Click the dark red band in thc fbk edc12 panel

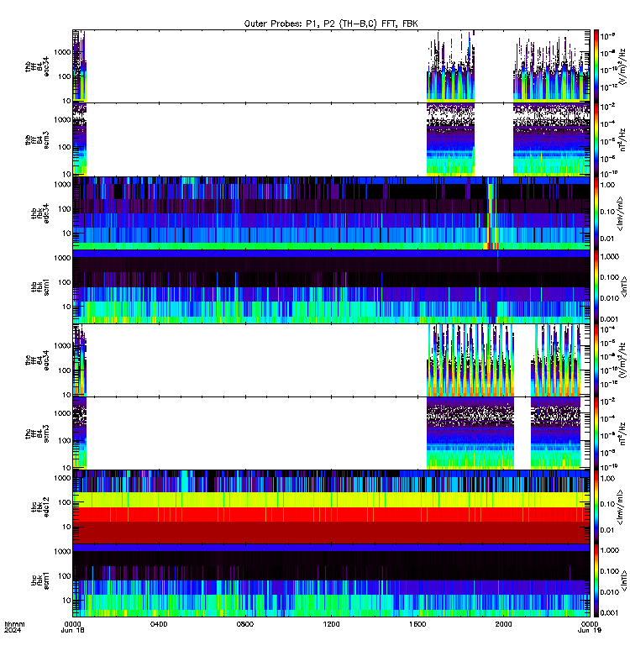point(331,533)
